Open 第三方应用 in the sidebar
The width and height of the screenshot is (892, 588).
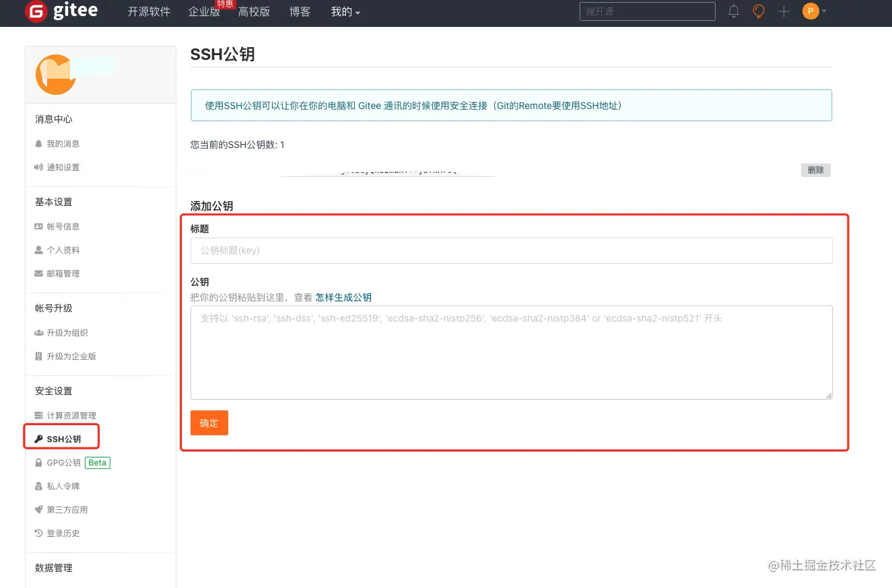coord(67,510)
